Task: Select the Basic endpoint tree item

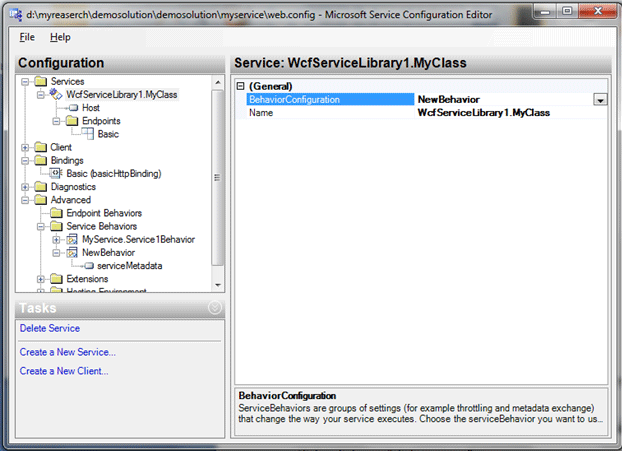Action: 108,134
